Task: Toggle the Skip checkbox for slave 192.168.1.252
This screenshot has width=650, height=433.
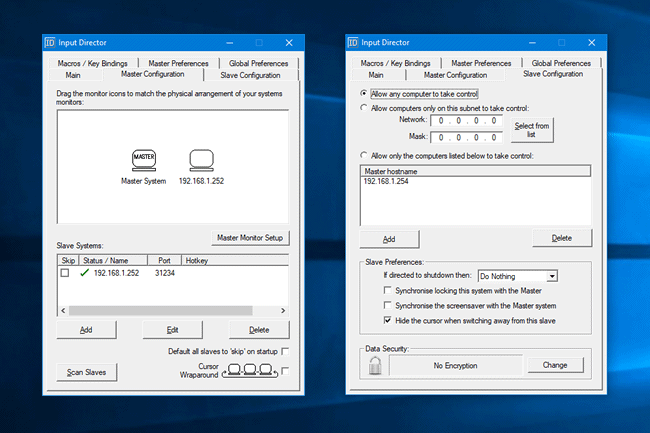Action: click(x=65, y=272)
